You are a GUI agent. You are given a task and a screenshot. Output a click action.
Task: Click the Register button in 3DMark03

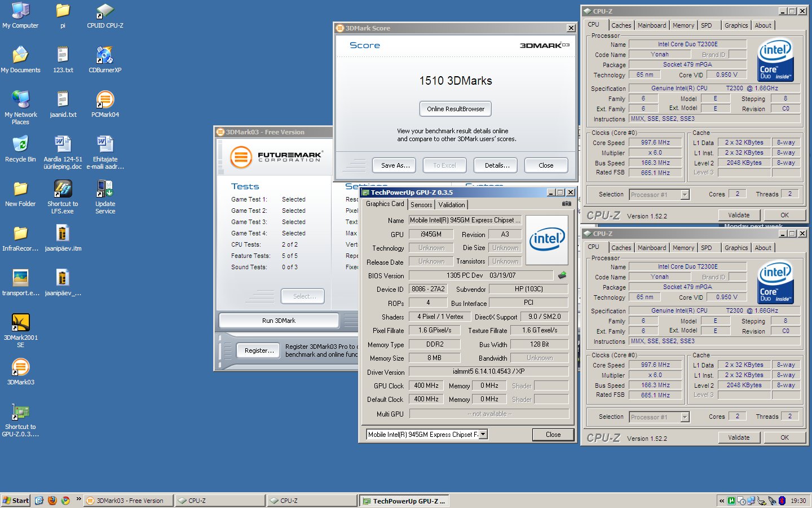259,351
